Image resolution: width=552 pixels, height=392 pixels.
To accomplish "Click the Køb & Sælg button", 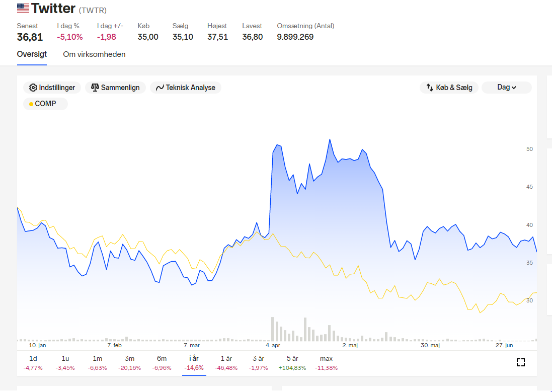I will click(449, 88).
